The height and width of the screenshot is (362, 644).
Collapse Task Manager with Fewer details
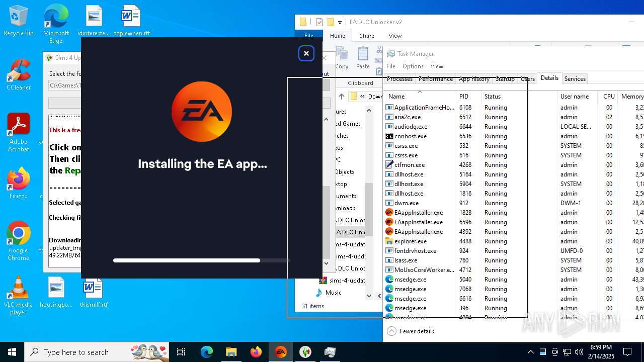coord(411,331)
